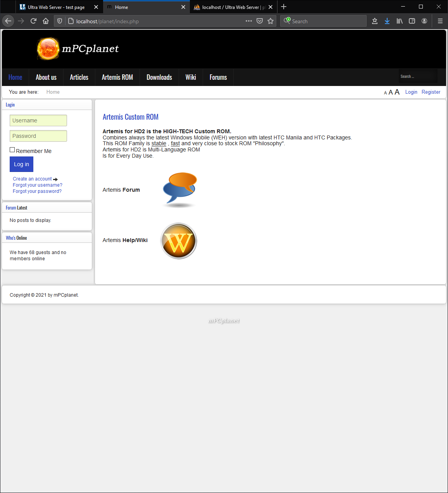
Task: Click the mPCplanet sun logo
Action: tap(48, 48)
